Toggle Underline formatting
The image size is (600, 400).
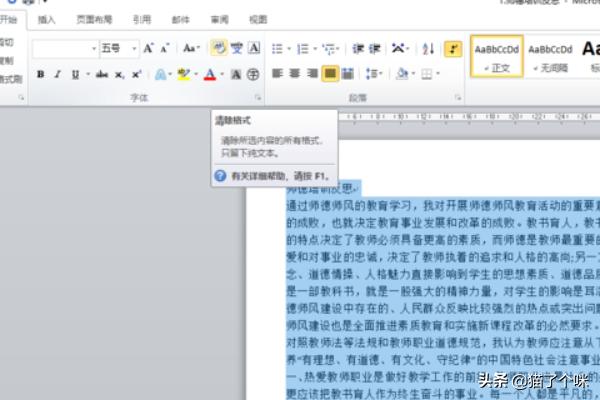(x=75, y=74)
